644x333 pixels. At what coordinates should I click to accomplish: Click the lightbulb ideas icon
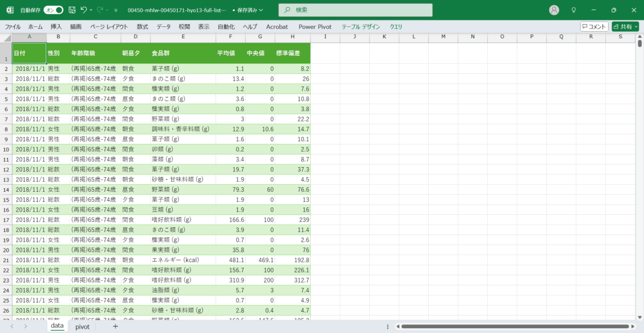coord(574,10)
